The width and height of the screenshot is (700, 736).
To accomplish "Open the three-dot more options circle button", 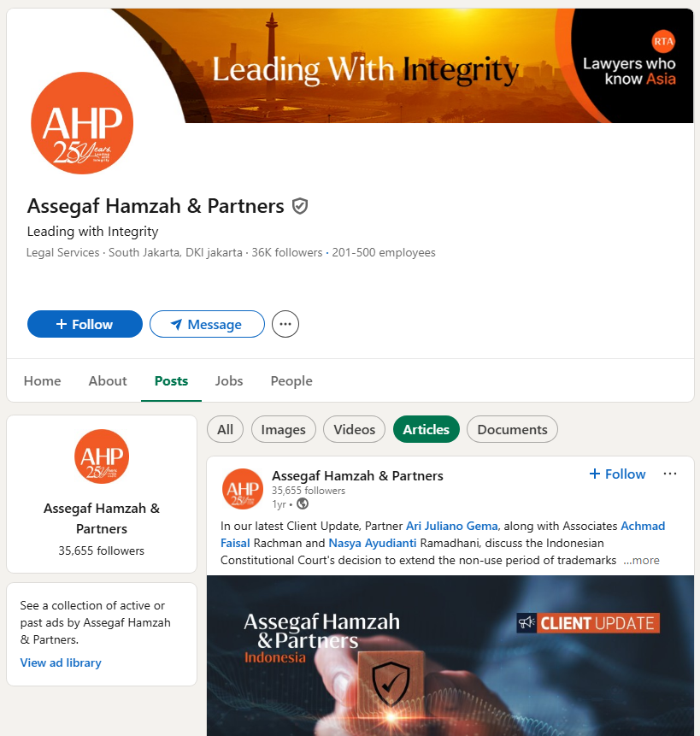I will [285, 324].
